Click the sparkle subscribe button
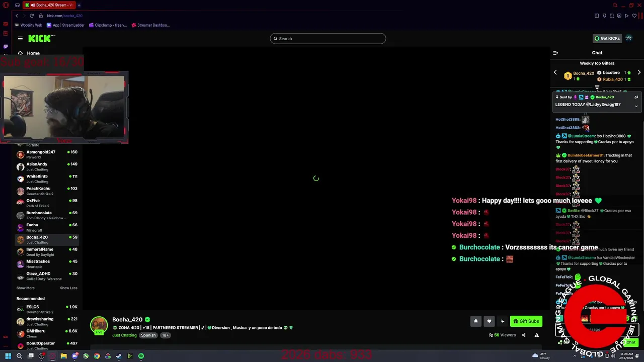Image resolution: width=644 pixels, height=362 pixels. pos(502,321)
